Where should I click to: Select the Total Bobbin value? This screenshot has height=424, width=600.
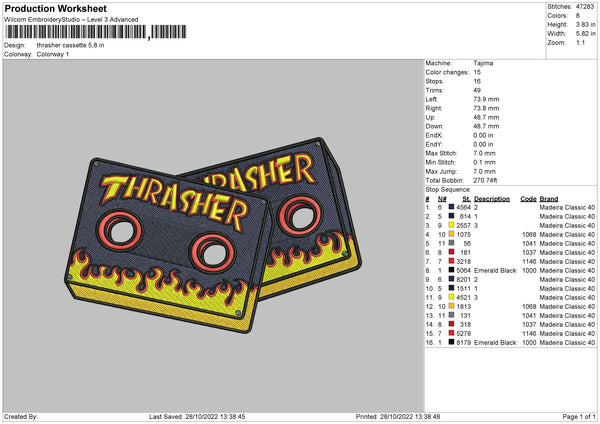coord(487,179)
